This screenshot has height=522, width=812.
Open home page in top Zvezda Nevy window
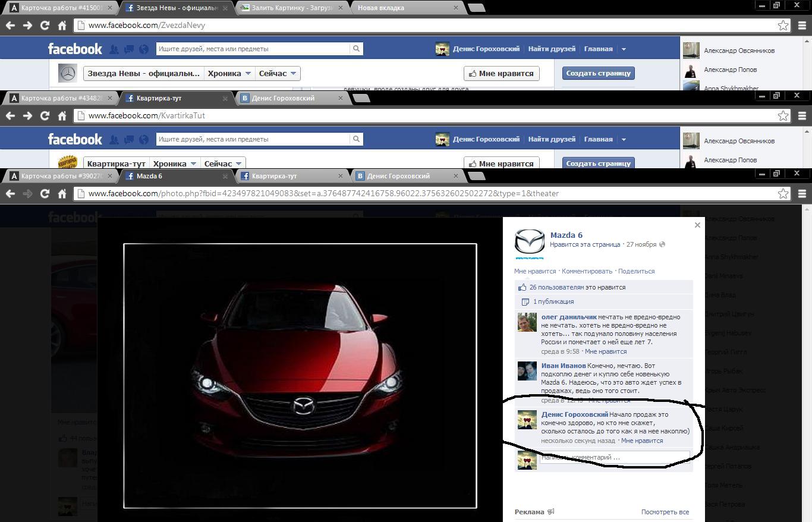[62, 26]
